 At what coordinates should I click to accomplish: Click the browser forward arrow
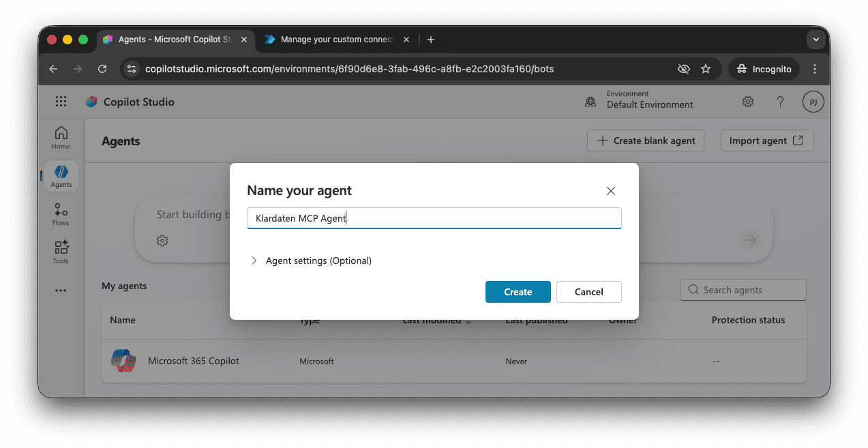(78, 69)
